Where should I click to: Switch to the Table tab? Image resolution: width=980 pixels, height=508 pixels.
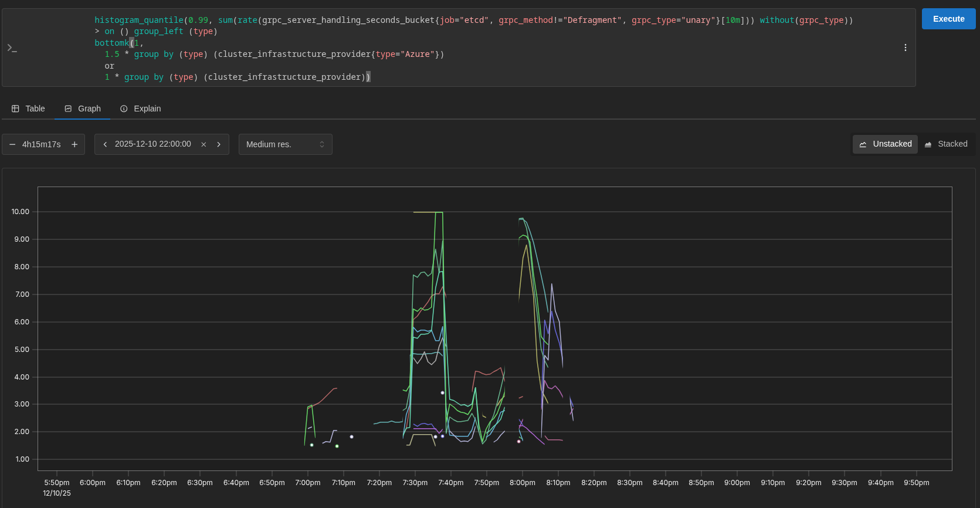click(28, 109)
